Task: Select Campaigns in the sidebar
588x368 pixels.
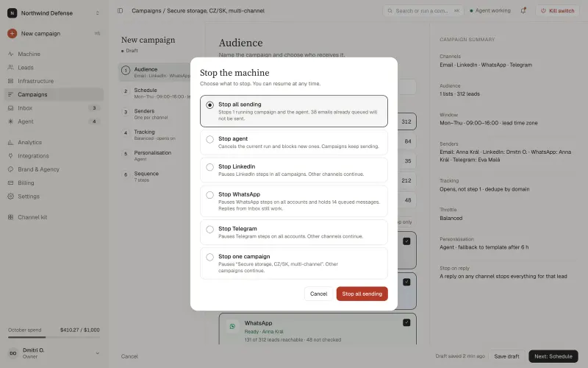Action: [54, 95]
